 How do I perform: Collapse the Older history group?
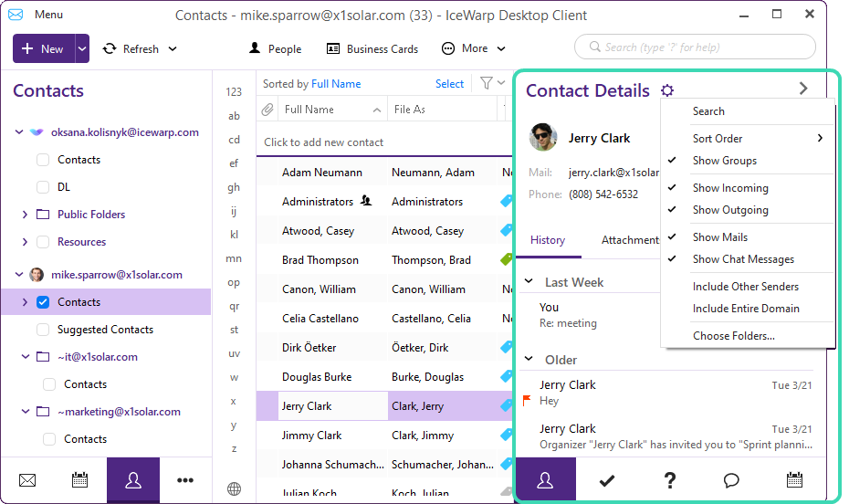click(529, 359)
